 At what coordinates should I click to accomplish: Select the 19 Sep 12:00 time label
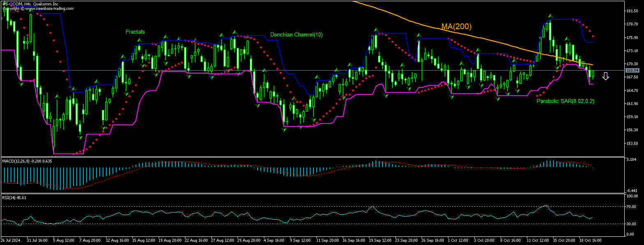coord(379,240)
